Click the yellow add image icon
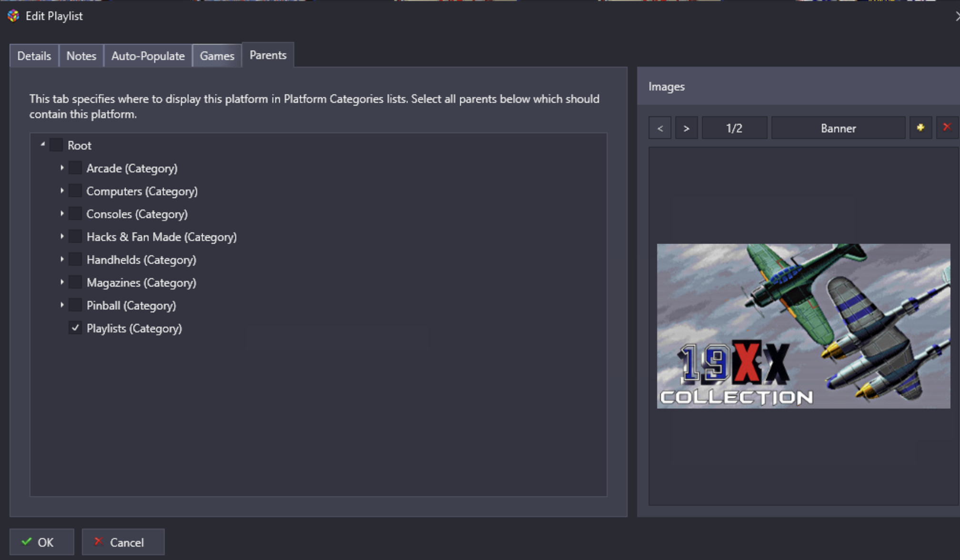This screenshot has width=960, height=560. point(920,128)
